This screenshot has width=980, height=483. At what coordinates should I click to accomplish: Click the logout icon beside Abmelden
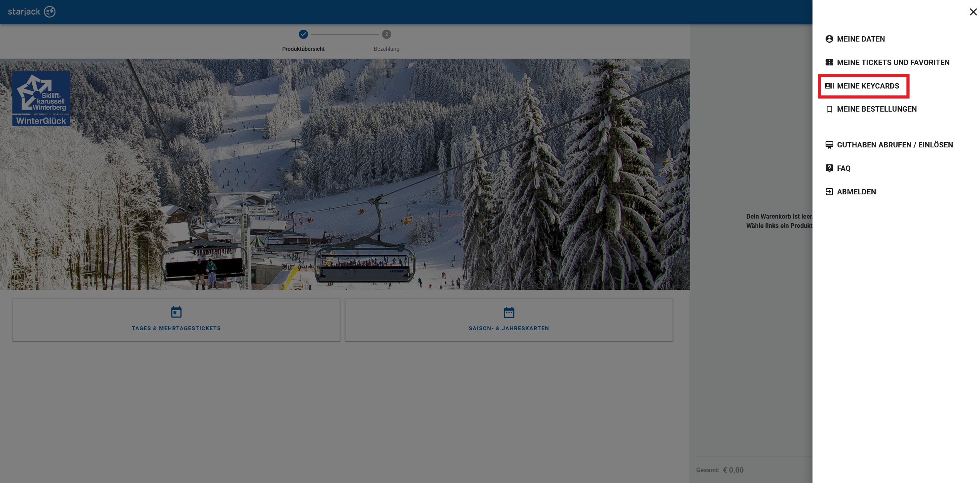click(x=829, y=192)
